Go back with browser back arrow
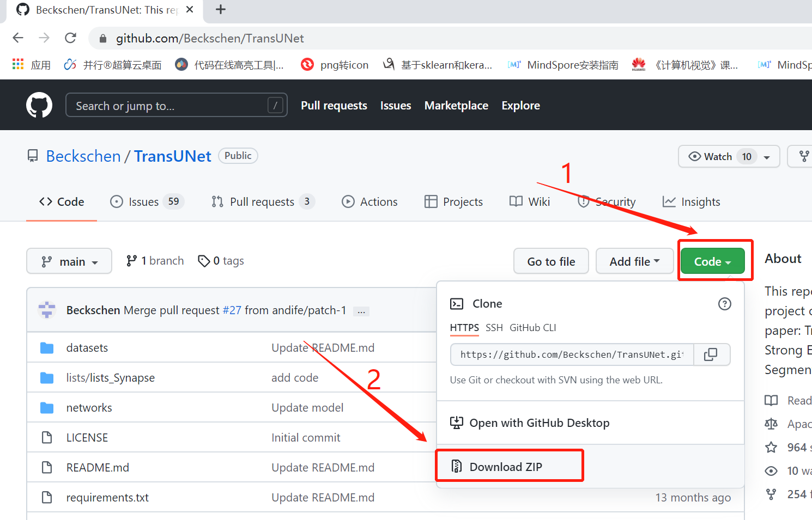Viewport: 812px width, 520px height. (18, 38)
